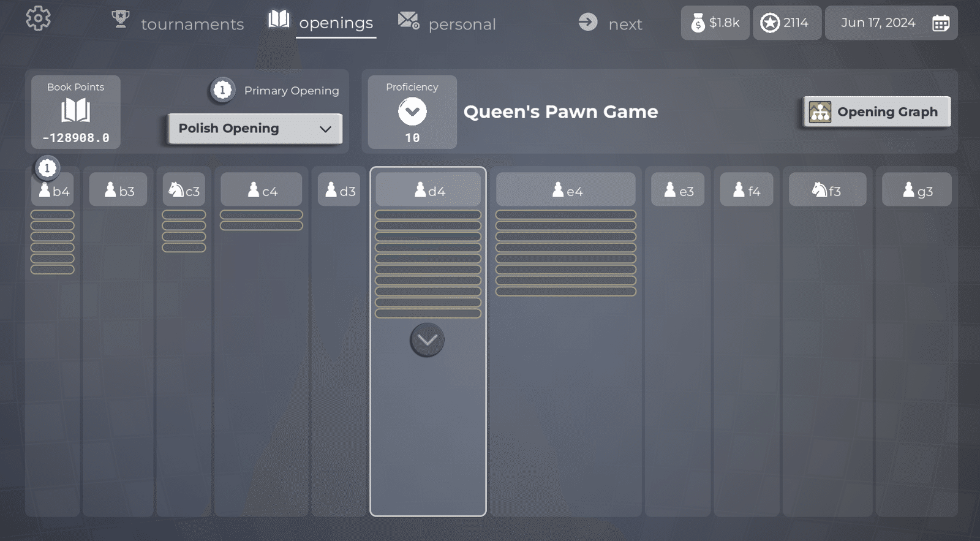Click the trophy icon beside tournaments
Viewport: 980px width, 541px height.
point(121,19)
